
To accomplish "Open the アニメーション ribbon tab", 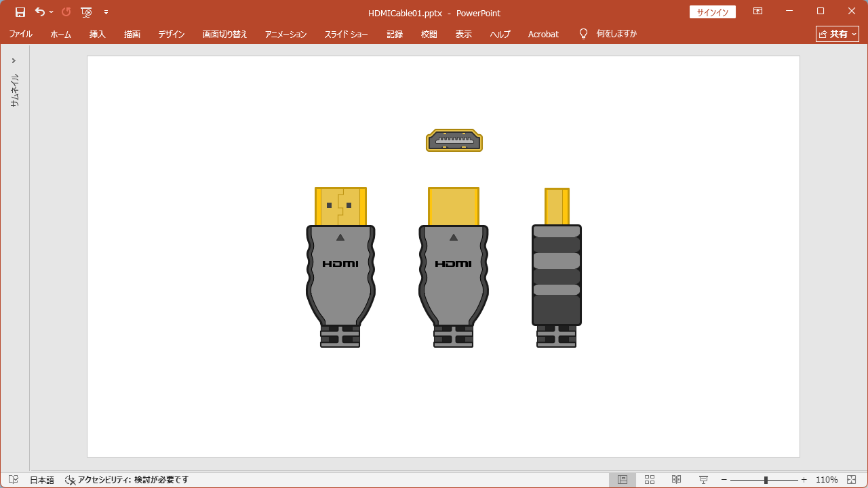I will click(x=285, y=34).
